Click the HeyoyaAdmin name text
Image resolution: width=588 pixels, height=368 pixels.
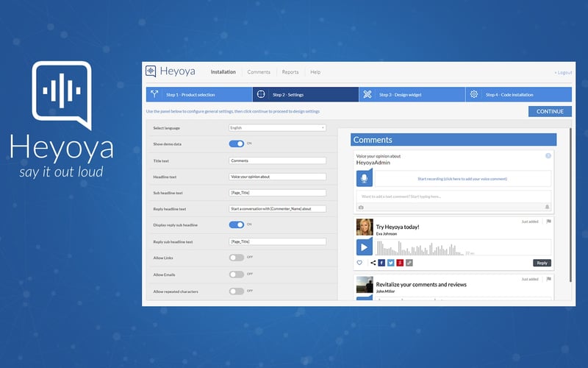373,163
